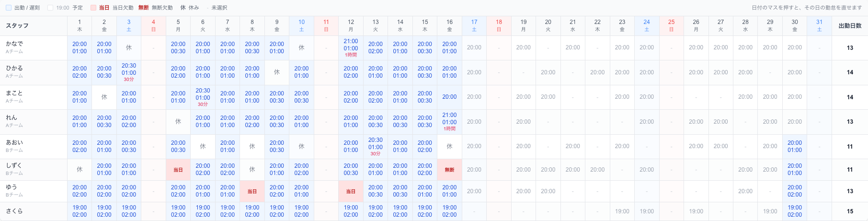Open ゆう's 当日 cell on day 12
Viewport: 868px width, 221px height.
(x=351, y=191)
